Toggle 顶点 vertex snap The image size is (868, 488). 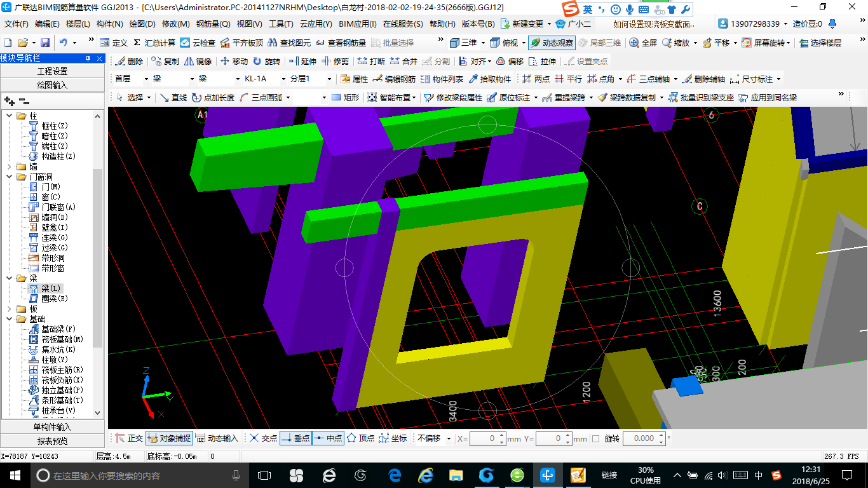(360, 438)
